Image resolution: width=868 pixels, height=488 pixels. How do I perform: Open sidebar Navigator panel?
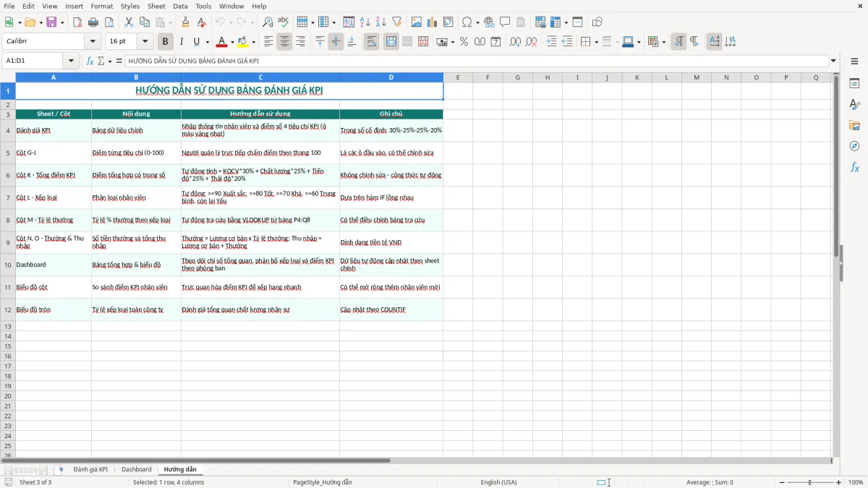tap(854, 146)
